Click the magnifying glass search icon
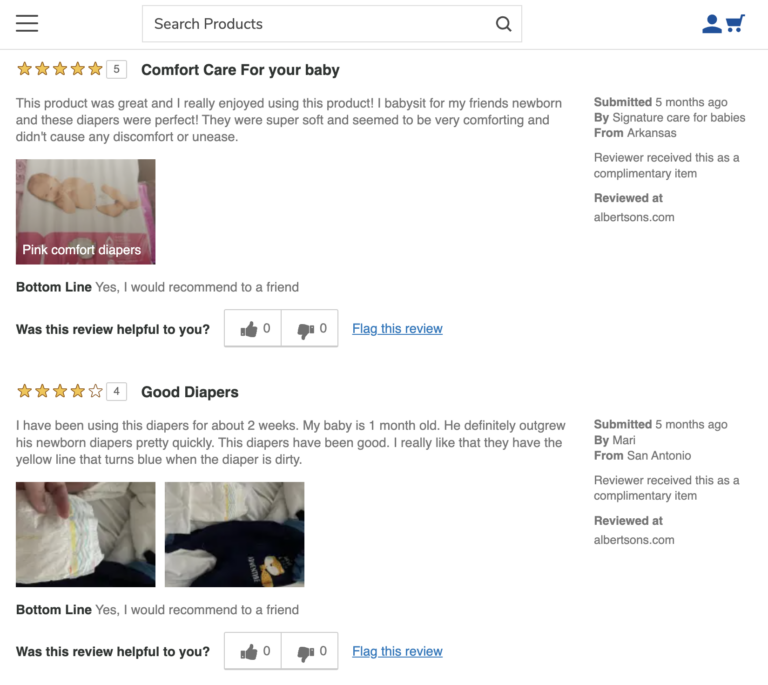This screenshot has width=768, height=685. [503, 24]
